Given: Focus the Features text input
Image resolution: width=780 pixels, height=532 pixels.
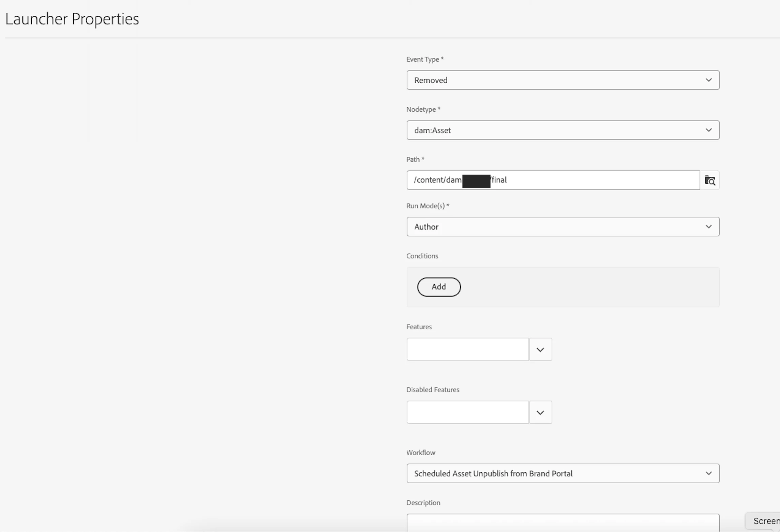Looking at the screenshot, I should [x=467, y=349].
